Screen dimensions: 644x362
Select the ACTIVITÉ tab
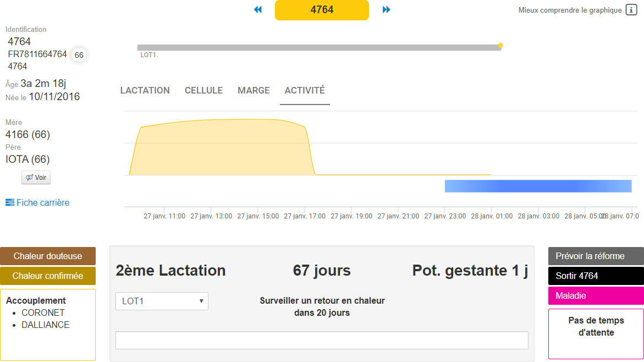pos(305,90)
